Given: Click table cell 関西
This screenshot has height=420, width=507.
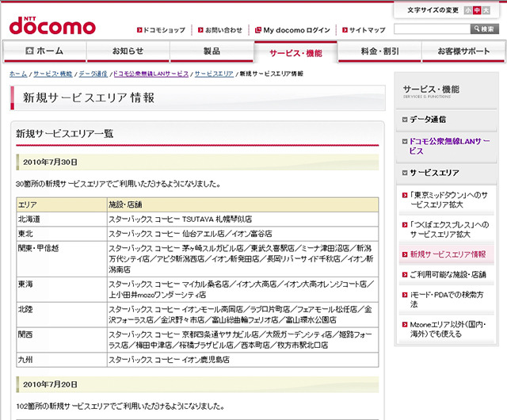Looking at the screenshot, I should pos(62,340).
